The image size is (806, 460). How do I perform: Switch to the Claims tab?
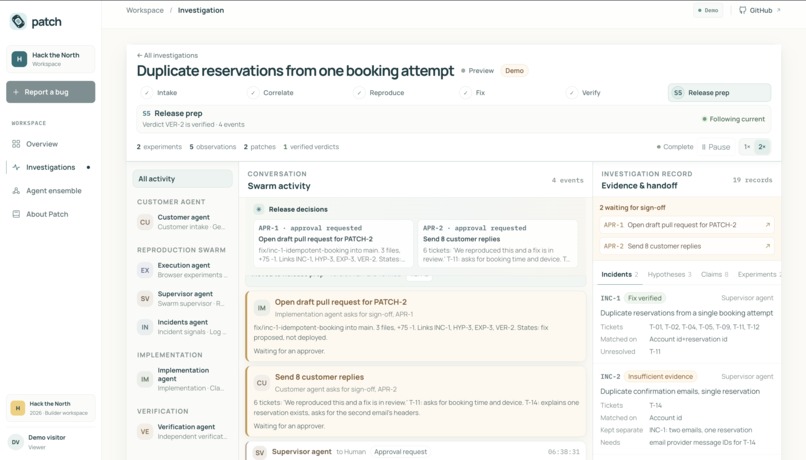click(715, 274)
